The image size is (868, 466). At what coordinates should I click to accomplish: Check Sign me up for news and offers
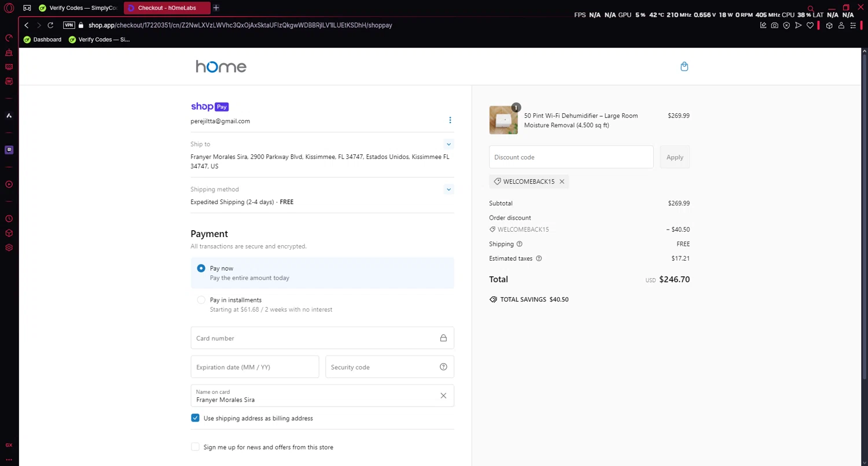pos(195,447)
